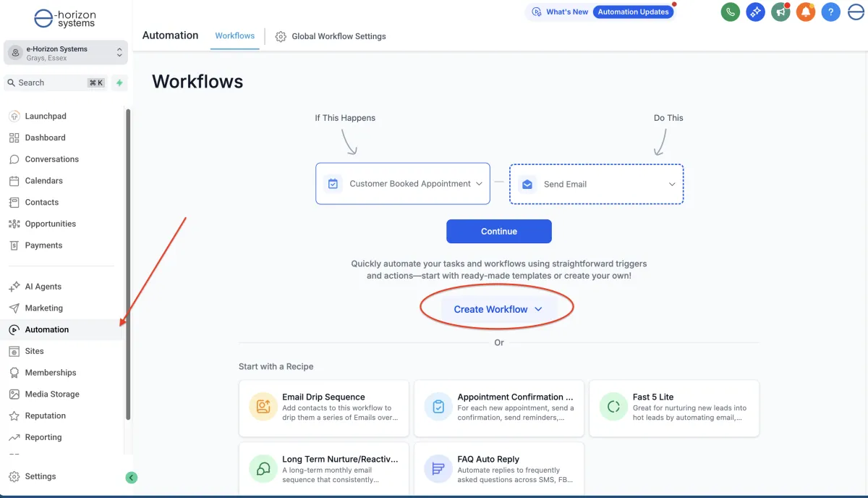
Task: Click the FAQ Auto Reply recipe icon
Action: click(438, 469)
